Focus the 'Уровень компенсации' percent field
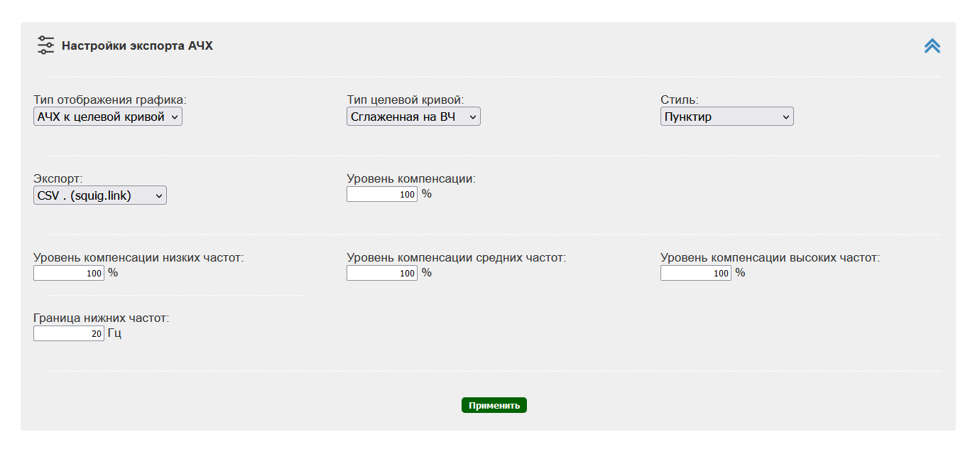 coord(382,194)
